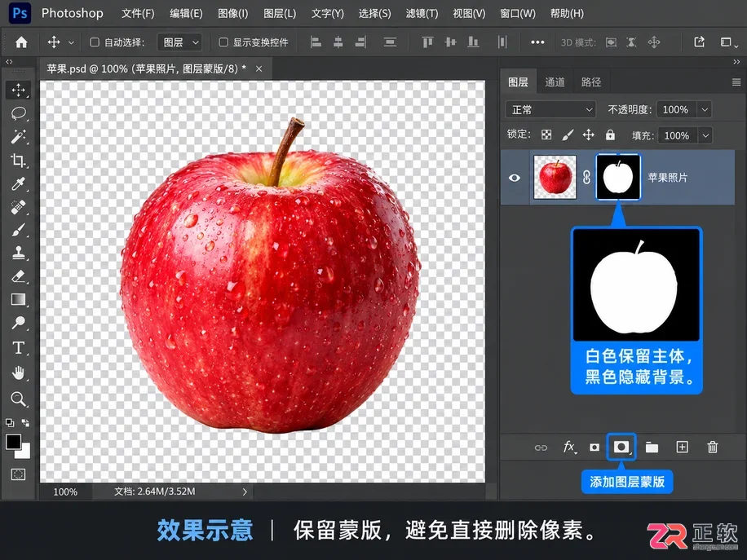Open the 不透明度 dropdown arrow
747x560 pixels.
(x=705, y=109)
